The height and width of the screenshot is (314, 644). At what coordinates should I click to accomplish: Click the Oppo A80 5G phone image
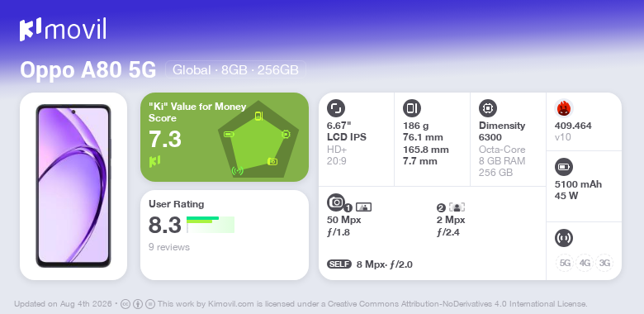pos(73,186)
